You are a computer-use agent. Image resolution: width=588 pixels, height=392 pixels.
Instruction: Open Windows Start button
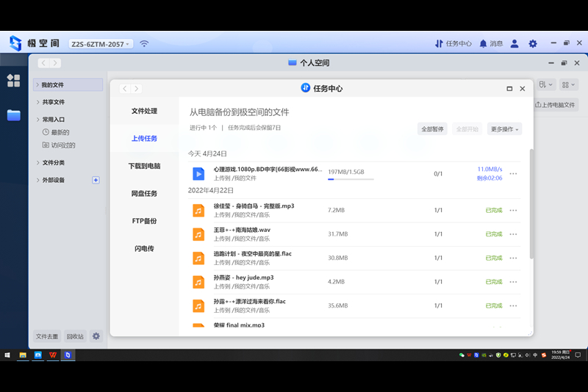(x=7, y=355)
